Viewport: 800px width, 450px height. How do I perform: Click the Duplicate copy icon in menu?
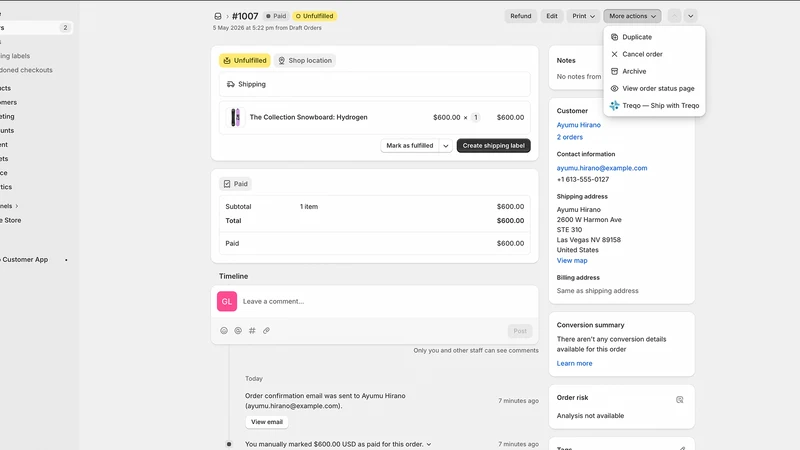point(614,37)
